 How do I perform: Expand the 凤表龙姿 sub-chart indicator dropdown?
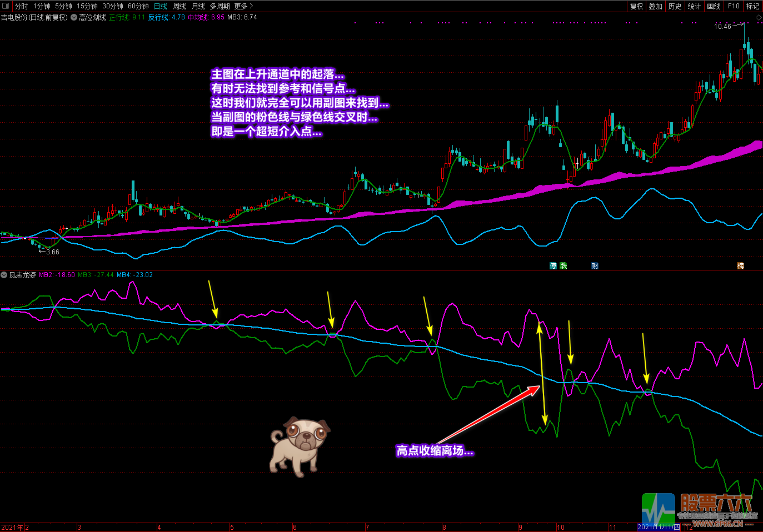[x=4, y=275]
